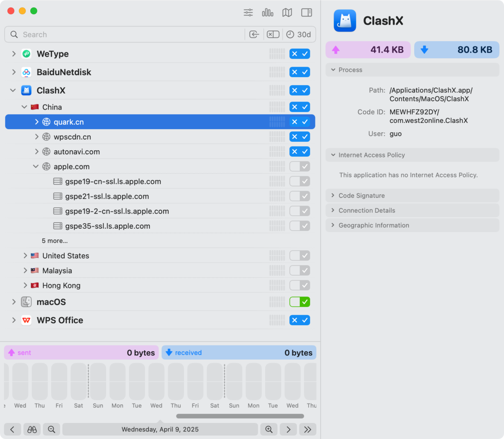The width and height of the screenshot is (504, 439).
Task: Open the filter sliders options in the toolbar
Action: [x=248, y=13]
